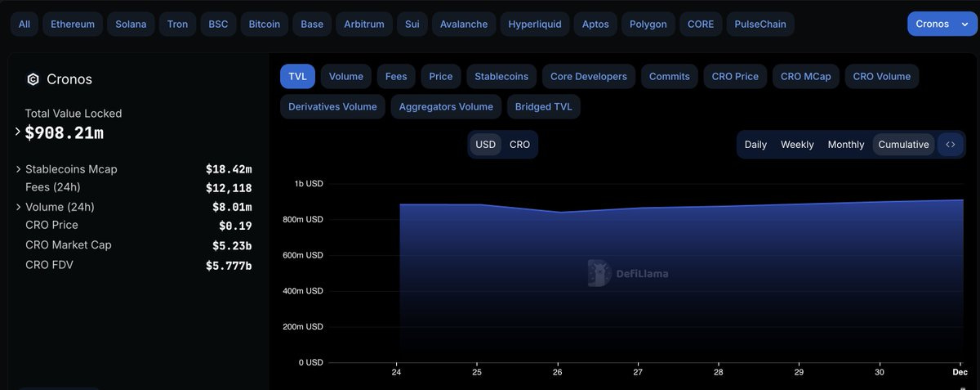Enable the Commits chart metric
Viewport: 980px width, 390px height.
[670, 76]
